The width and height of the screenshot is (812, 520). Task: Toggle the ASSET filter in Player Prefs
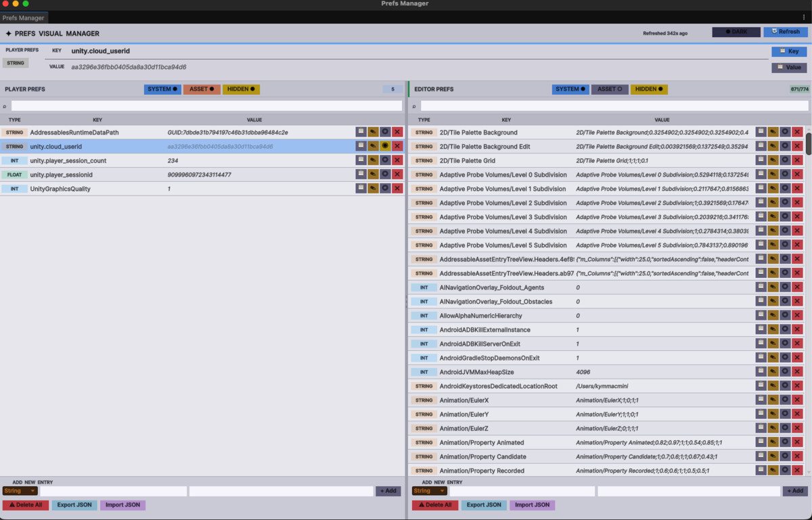click(x=202, y=89)
